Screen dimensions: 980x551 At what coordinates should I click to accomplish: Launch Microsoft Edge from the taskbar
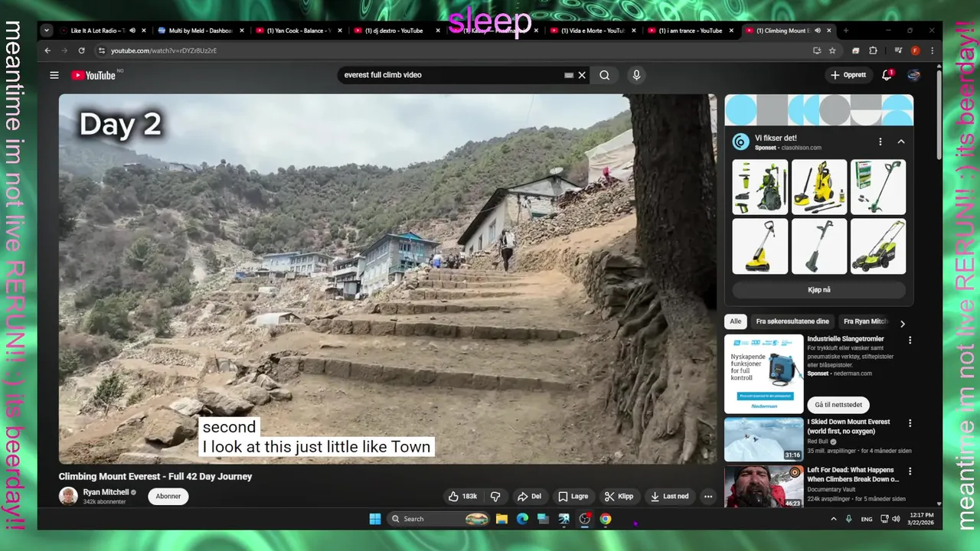pyautogui.click(x=522, y=519)
